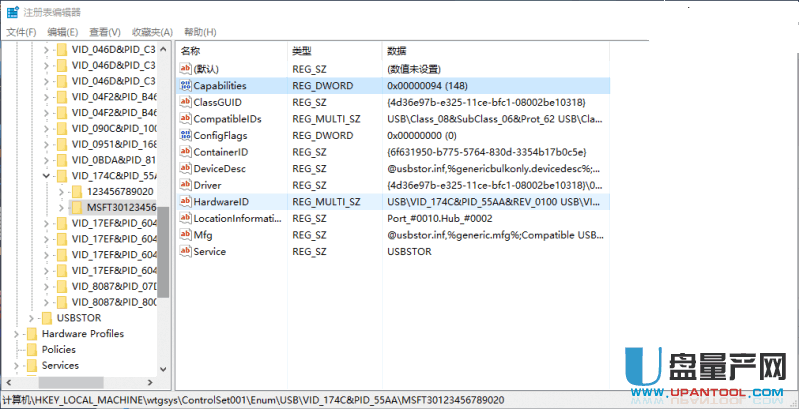Click the folder icon for MSFT30123456 key
This screenshot has height=409, width=799.
(x=77, y=207)
